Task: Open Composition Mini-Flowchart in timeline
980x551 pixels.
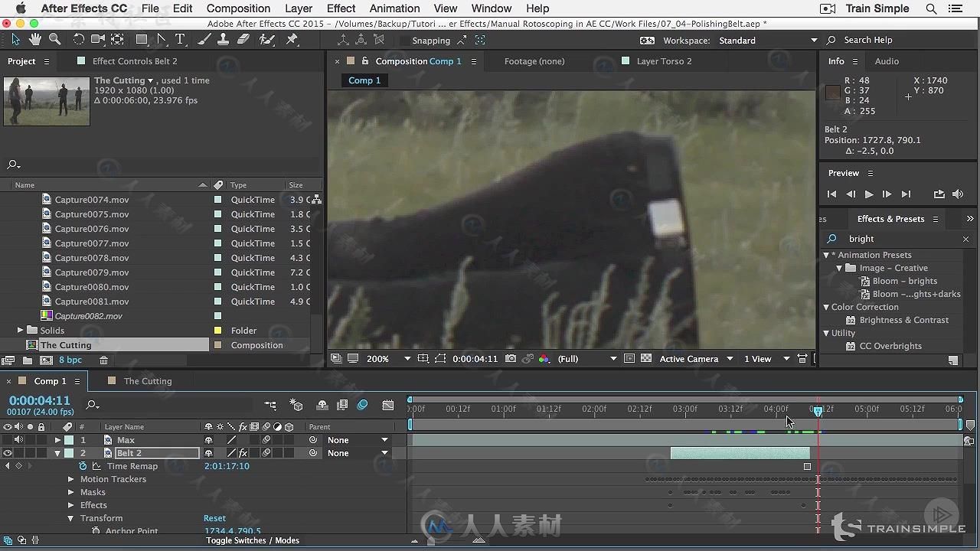Action: [270, 405]
